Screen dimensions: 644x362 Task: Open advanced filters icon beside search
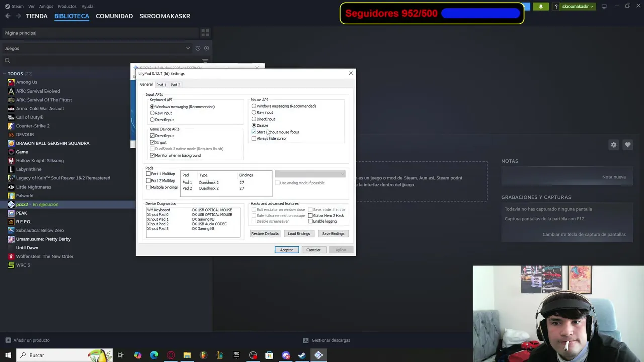tap(205, 61)
